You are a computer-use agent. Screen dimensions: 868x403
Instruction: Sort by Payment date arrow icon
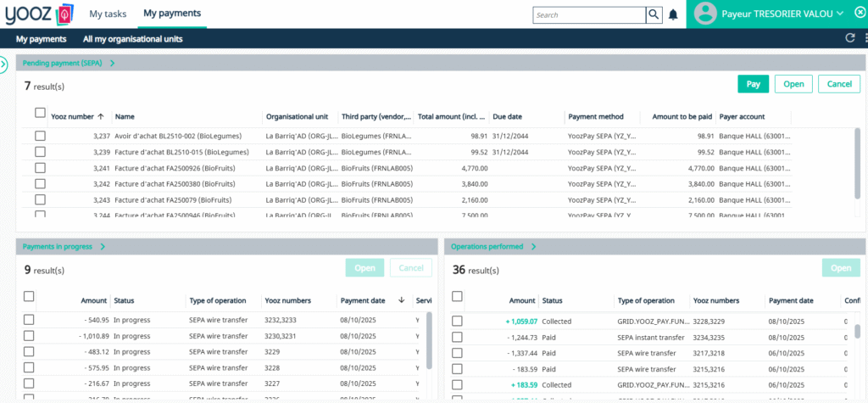401,300
